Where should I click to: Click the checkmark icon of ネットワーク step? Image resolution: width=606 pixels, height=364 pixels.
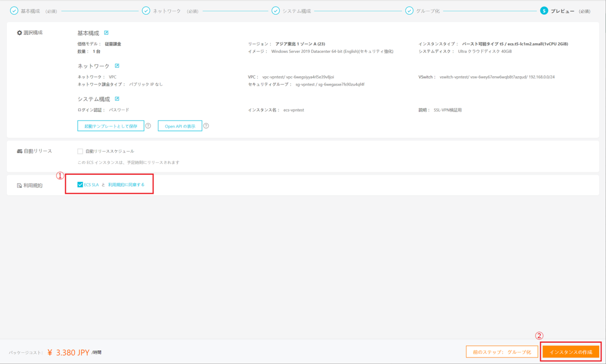146,11
